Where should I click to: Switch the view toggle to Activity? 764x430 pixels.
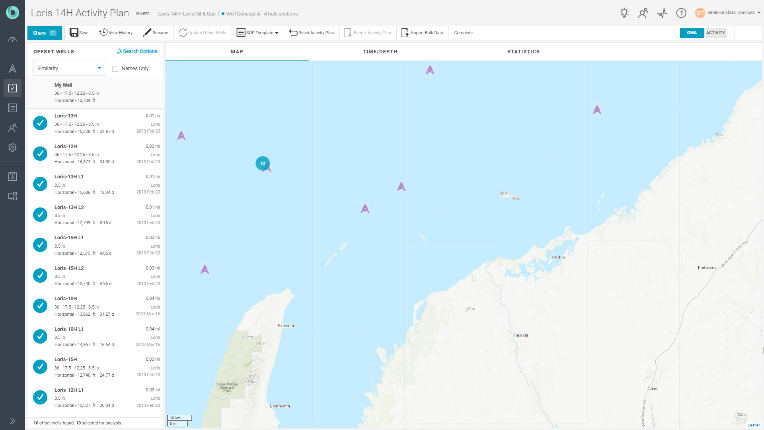pos(716,33)
